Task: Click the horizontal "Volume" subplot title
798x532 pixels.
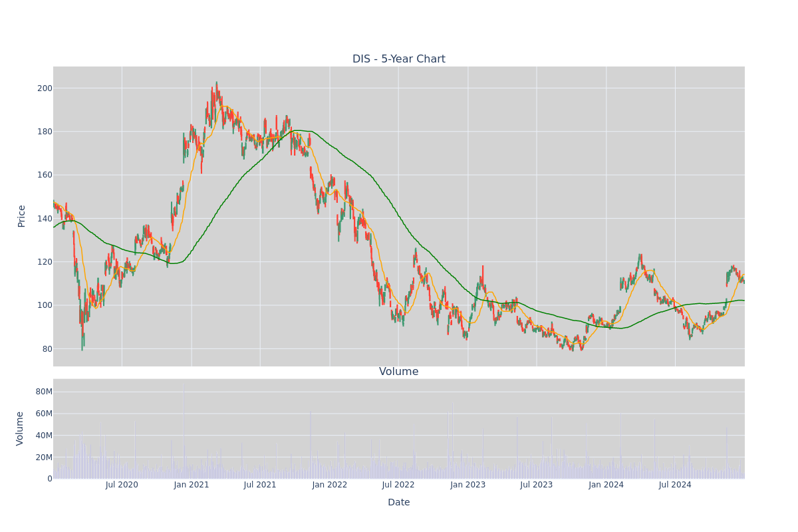Action: point(399,372)
